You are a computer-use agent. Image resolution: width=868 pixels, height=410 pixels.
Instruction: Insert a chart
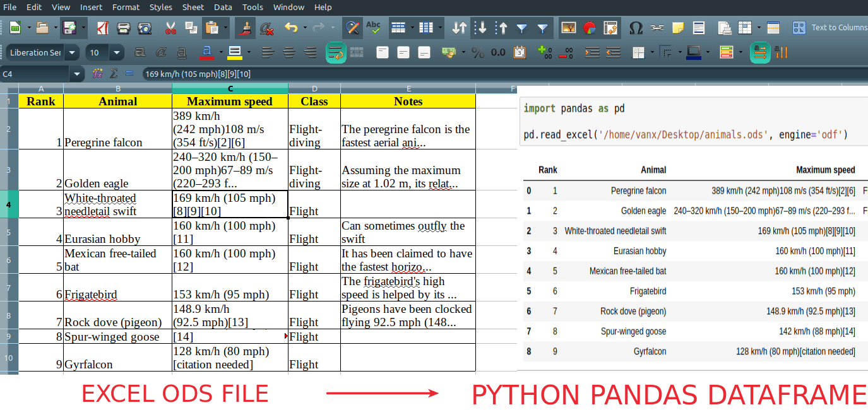(x=589, y=28)
